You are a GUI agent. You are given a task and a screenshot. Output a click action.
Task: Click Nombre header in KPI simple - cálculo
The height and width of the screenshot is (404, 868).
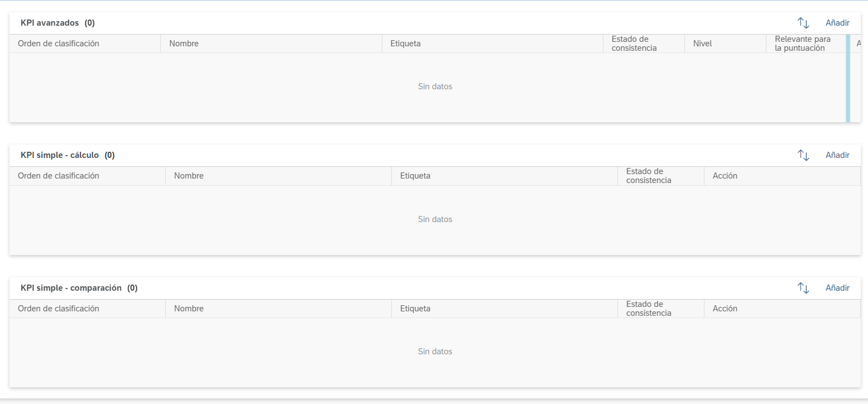pyautogui.click(x=279, y=176)
